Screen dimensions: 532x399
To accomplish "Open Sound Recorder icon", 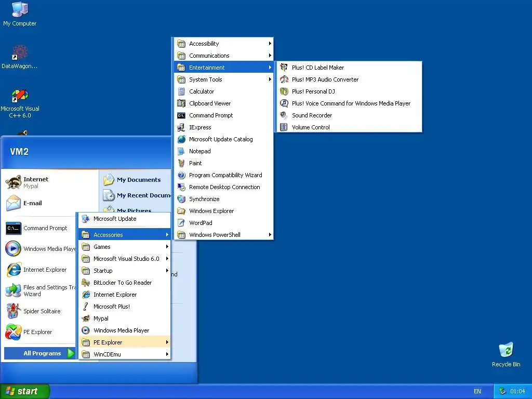I will (284, 115).
